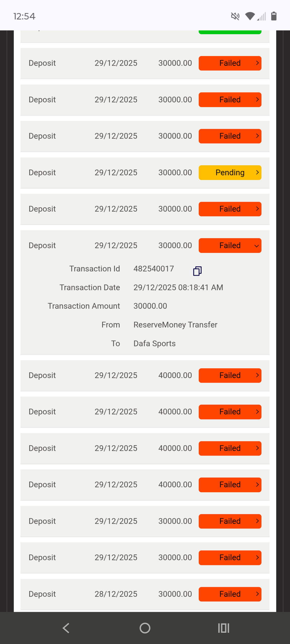This screenshot has height=644, width=290.
Task: Copy the transaction ID 482540017
Action: point(197,271)
